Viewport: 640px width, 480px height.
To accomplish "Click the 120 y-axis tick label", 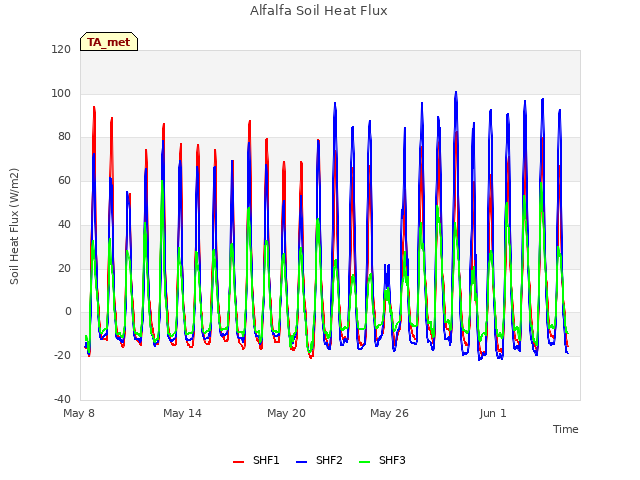I will click(x=61, y=49).
